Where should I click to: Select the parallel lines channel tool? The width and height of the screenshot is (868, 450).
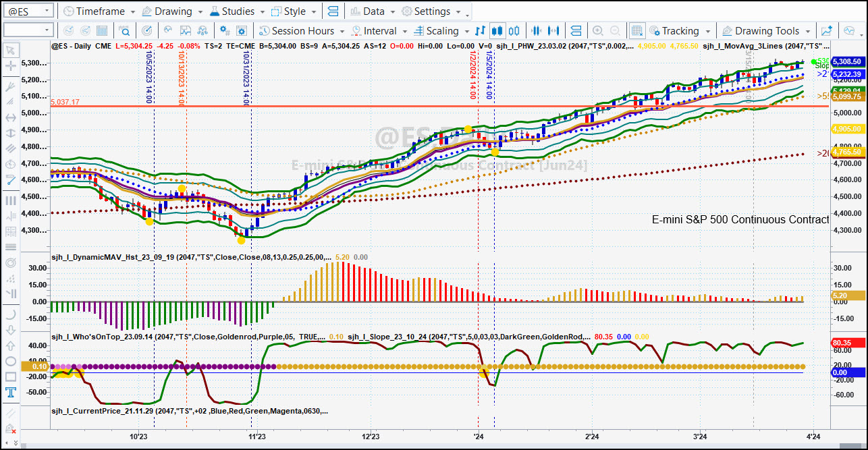pyautogui.click(x=11, y=148)
